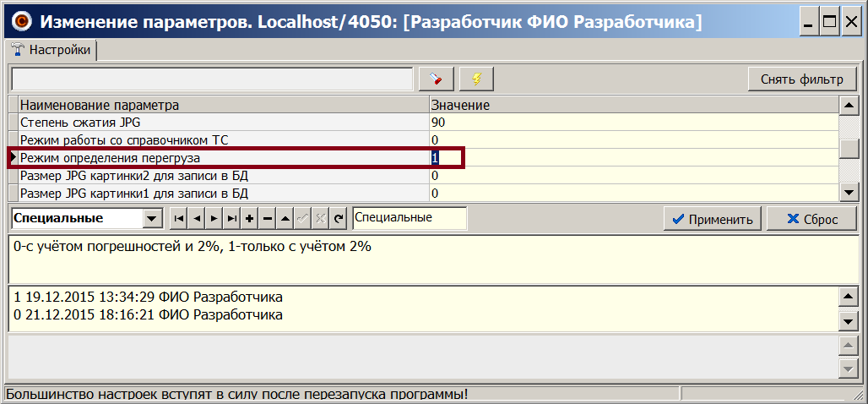Go to first record in navigator
This screenshot has width=868, height=404.
coord(178,219)
